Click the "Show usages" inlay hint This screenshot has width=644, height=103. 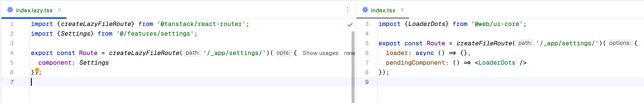point(320,53)
